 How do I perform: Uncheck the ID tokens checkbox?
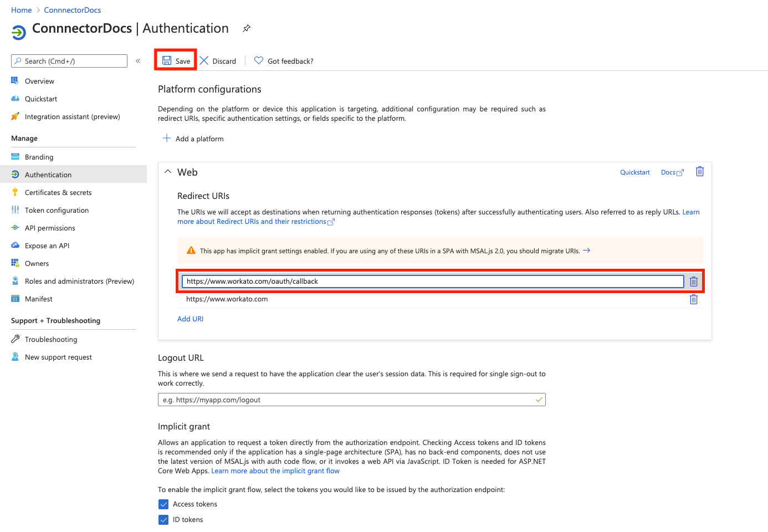click(163, 520)
